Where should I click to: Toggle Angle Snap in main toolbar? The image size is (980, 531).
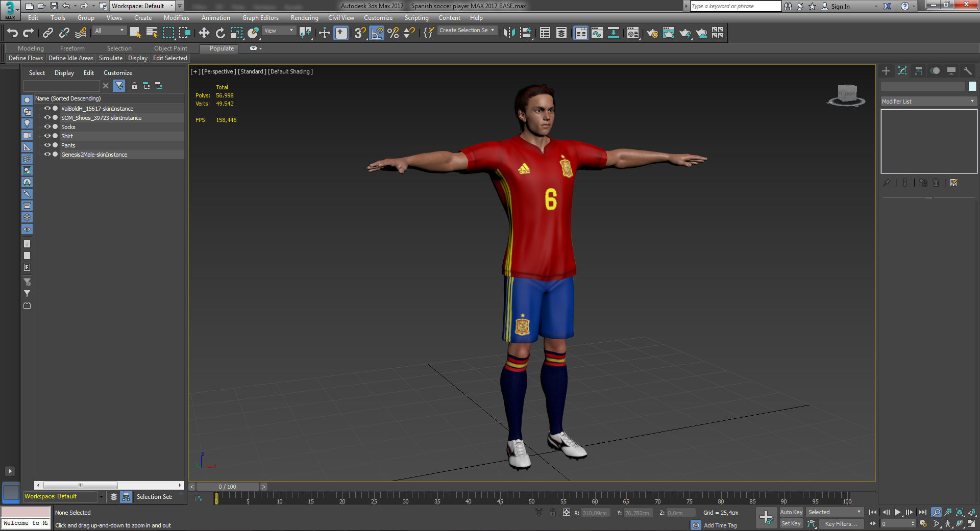pyautogui.click(x=377, y=33)
